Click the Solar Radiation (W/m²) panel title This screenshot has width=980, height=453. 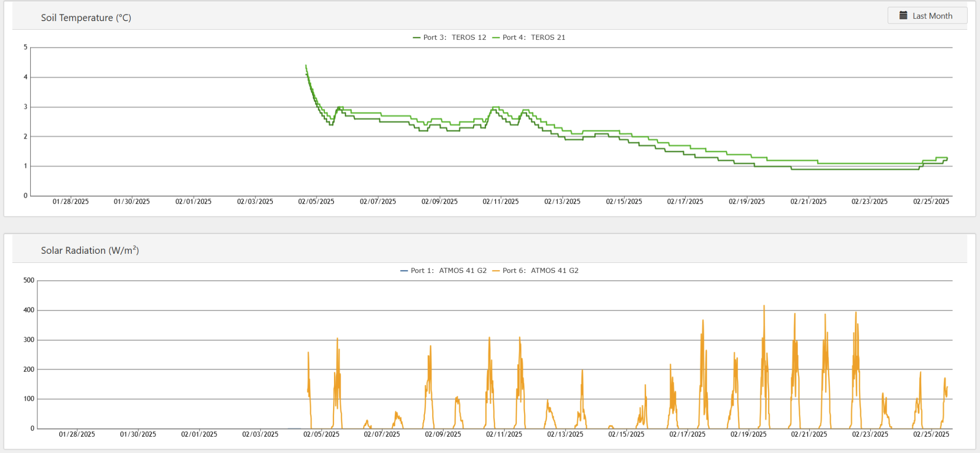(90, 250)
